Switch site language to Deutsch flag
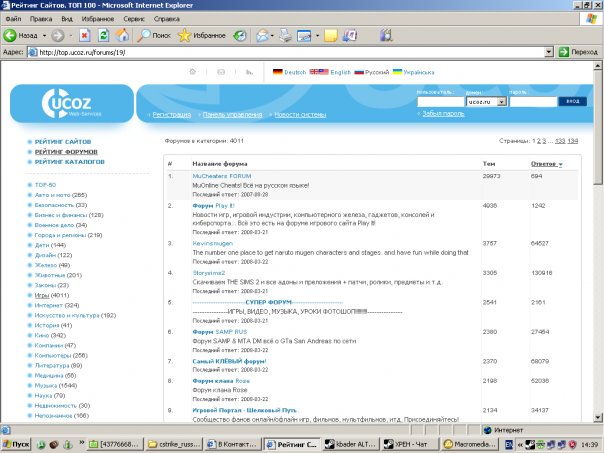Image resolution: width=604 pixels, height=453 pixels. coord(291,72)
